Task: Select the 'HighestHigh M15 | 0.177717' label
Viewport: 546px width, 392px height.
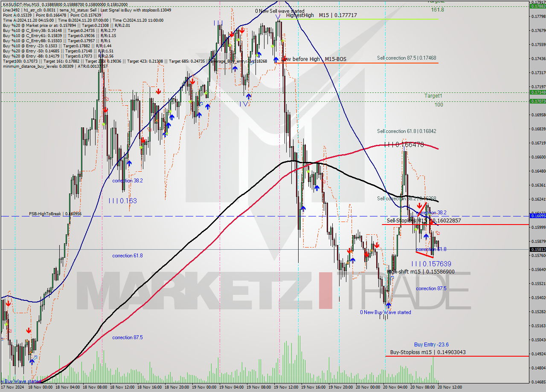Action: pyautogui.click(x=321, y=15)
